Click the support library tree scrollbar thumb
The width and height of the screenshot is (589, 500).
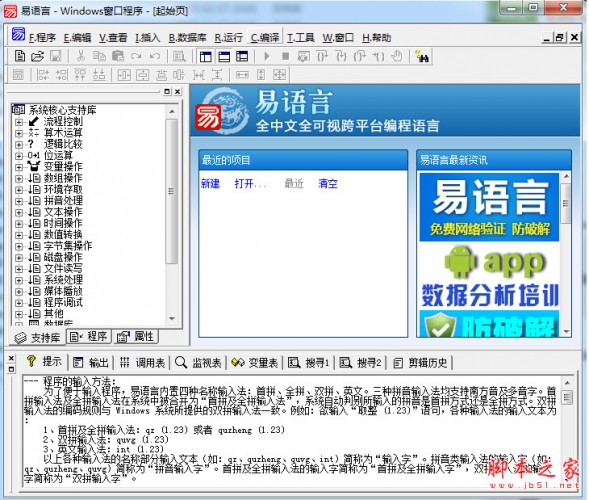(171, 191)
